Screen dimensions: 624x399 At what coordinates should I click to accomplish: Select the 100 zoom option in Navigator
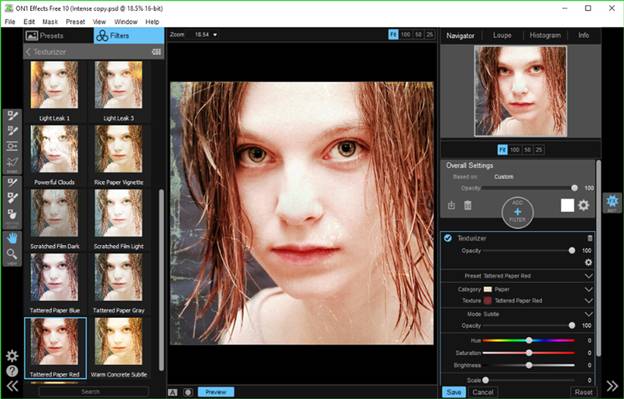point(515,150)
